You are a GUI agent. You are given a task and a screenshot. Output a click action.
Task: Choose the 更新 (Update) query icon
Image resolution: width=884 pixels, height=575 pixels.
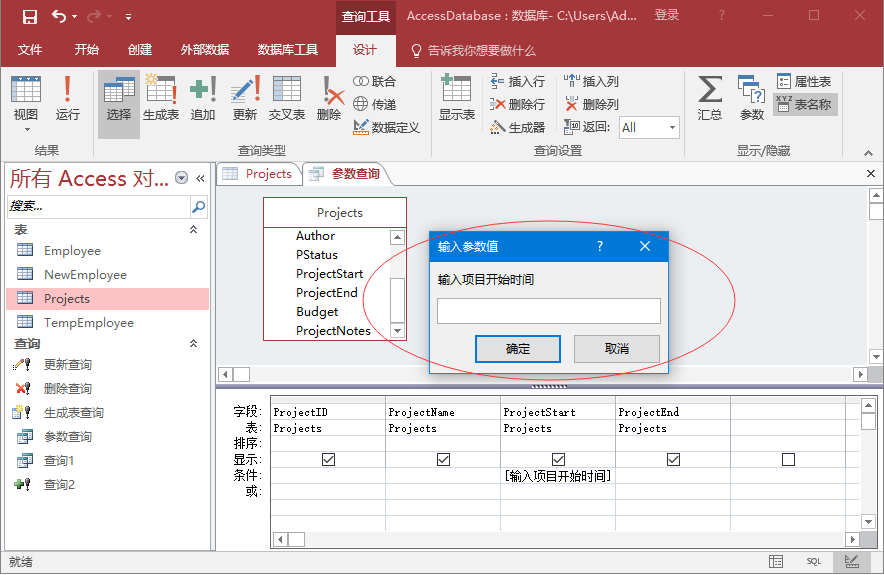pos(245,99)
